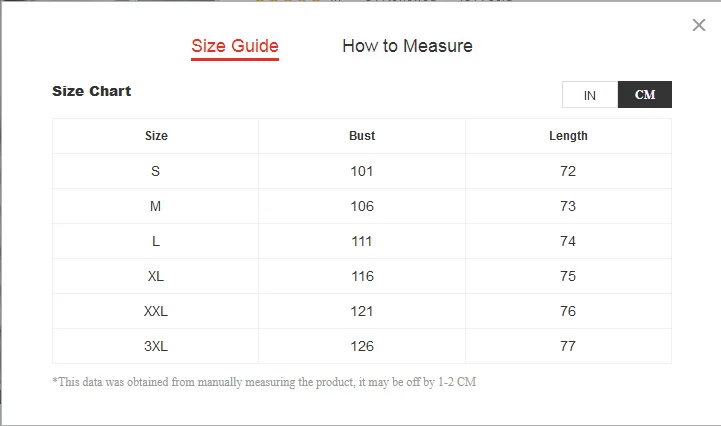Select the 3XL size row label

(x=156, y=346)
